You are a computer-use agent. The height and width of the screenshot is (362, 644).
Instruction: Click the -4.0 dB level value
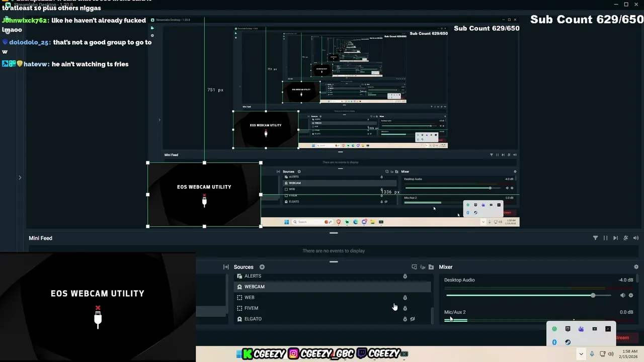point(626,280)
